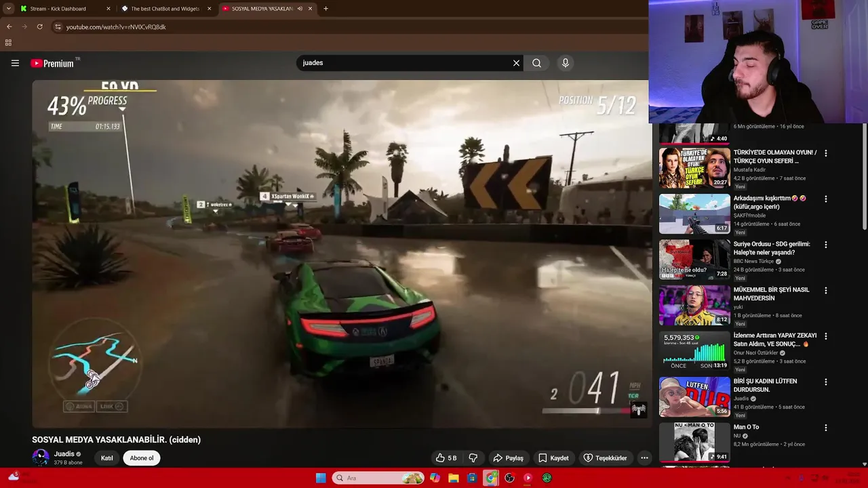Open options for İzlenme Arttıran YAPAY ZEKAYI video
This screenshot has width=868, height=488.
[x=825, y=336]
